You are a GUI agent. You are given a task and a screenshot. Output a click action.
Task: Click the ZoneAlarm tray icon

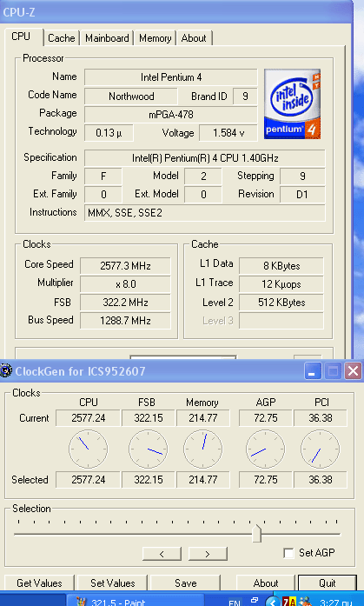pos(288,602)
